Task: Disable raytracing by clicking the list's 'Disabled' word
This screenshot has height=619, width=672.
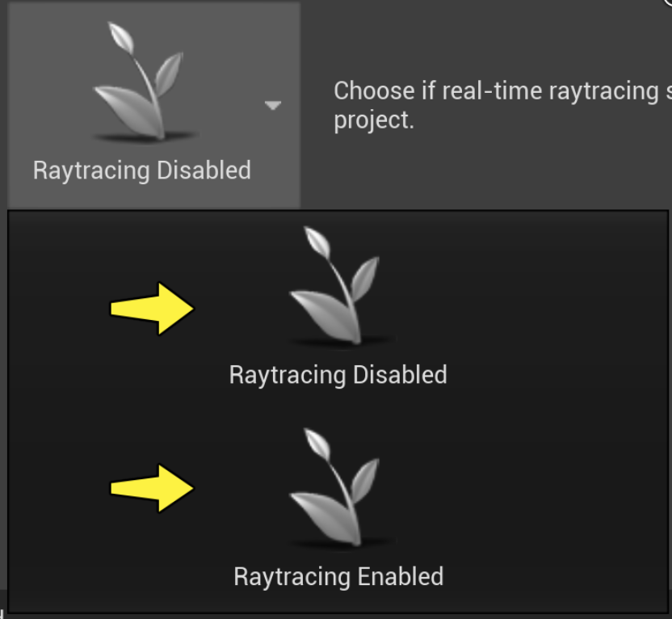Action: pyautogui.click(x=401, y=375)
